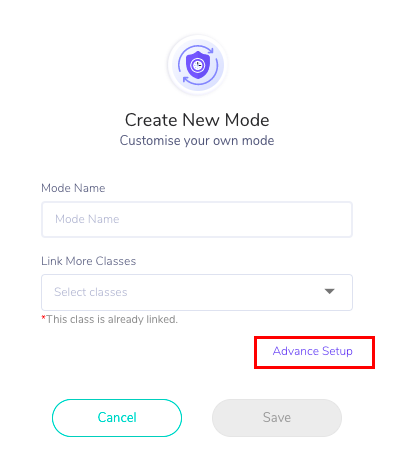Open the Advance Setup link
This screenshot has width=400, height=472.
313,351
